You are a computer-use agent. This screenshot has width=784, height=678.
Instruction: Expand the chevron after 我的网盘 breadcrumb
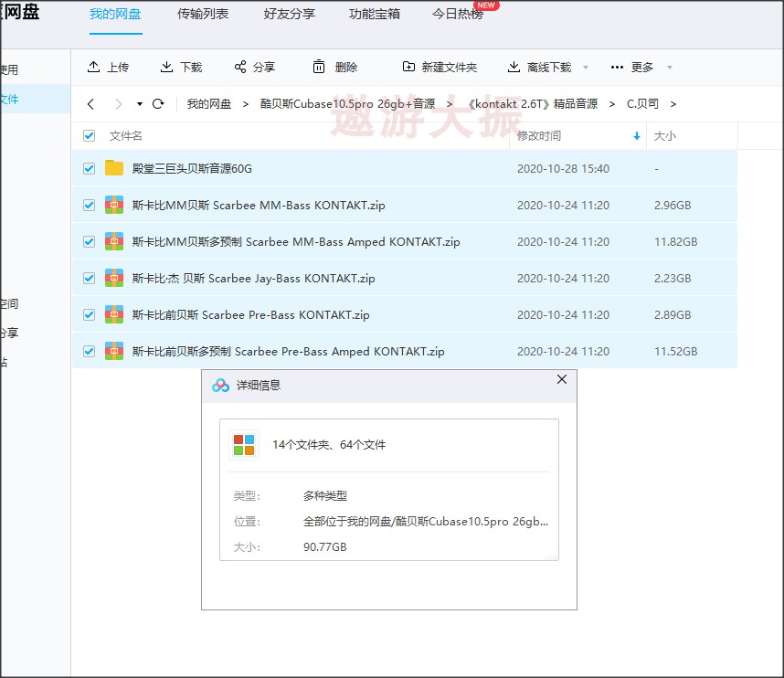[246, 104]
